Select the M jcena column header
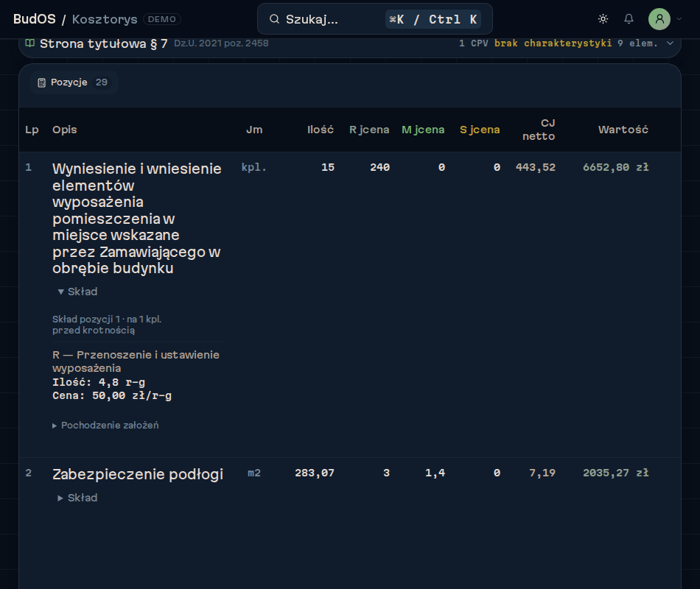This screenshot has height=589, width=700. click(423, 130)
